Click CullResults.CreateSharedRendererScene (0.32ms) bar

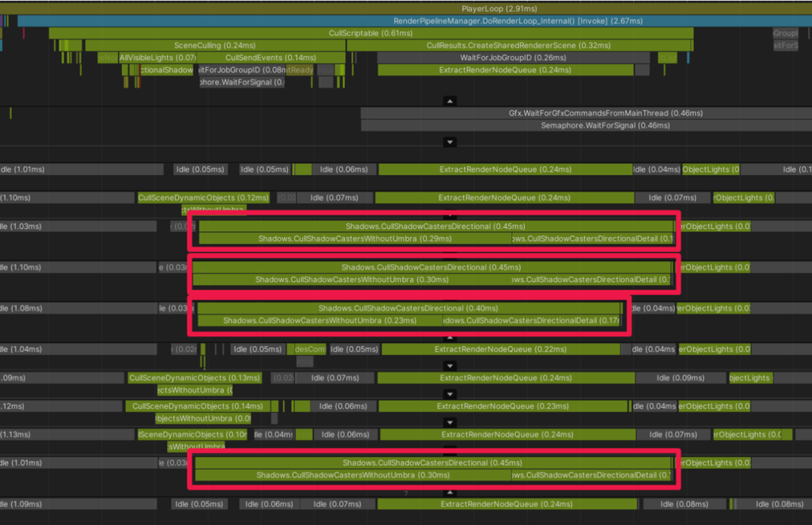coord(518,46)
